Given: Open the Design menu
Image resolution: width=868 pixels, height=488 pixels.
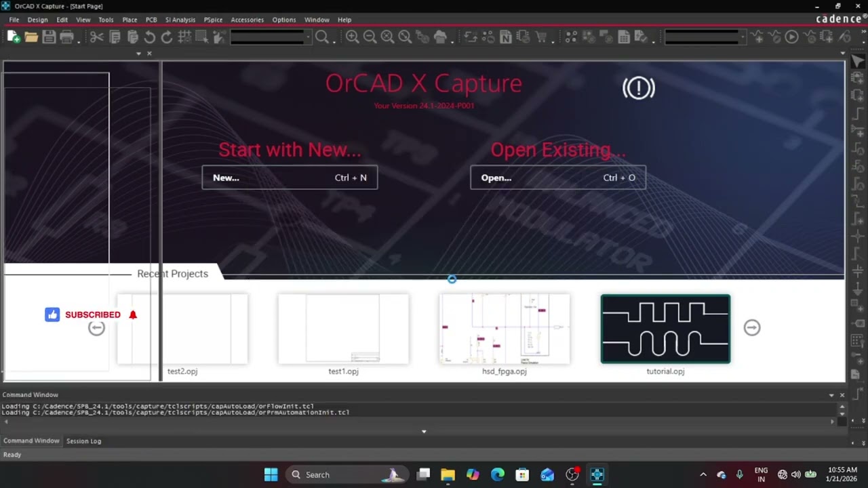Looking at the screenshot, I should (37, 20).
